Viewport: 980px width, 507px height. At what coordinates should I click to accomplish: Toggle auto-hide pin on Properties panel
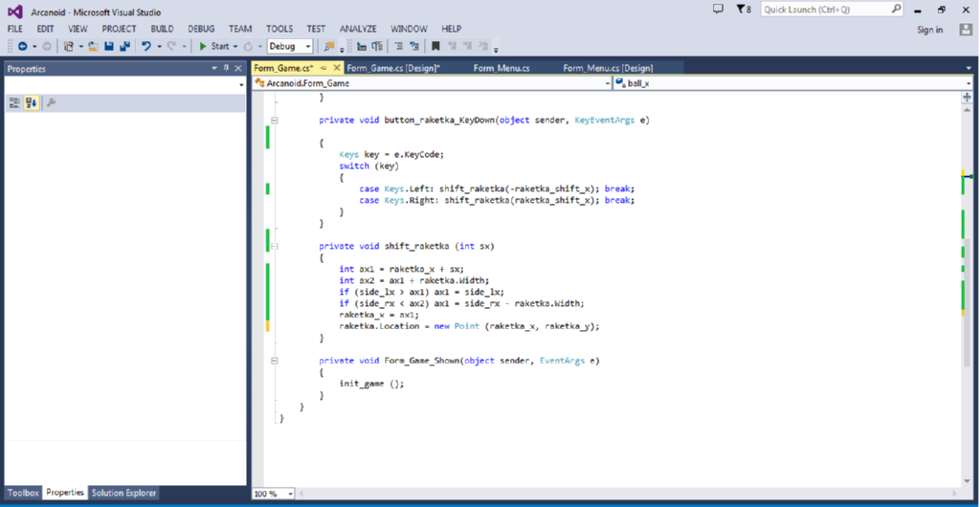227,68
